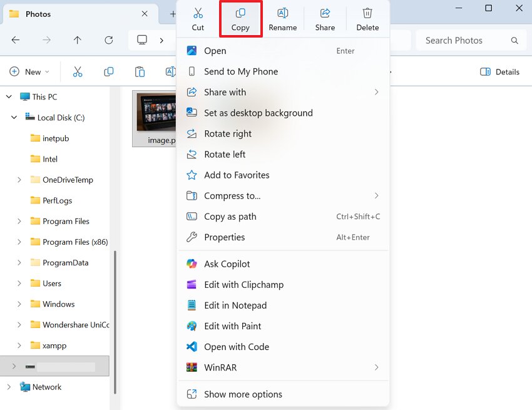This screenshot has width=532, height=410.
Task: Click the navigation pane scrollbar
Action: click(x=115, y=322)
